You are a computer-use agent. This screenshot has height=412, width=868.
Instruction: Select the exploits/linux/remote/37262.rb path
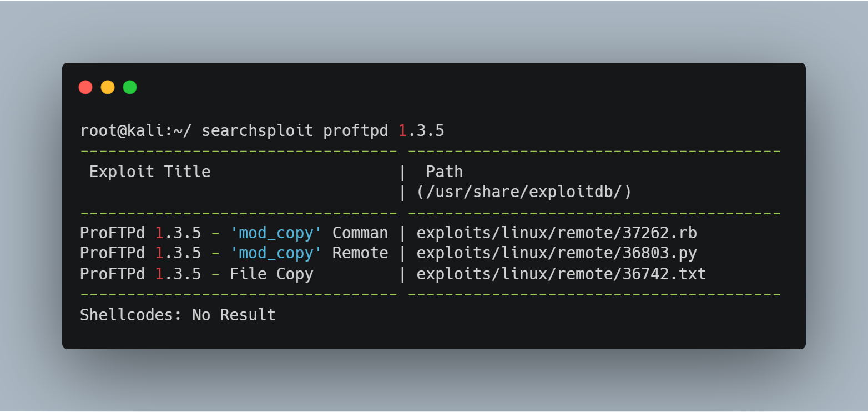click(557, 233)
